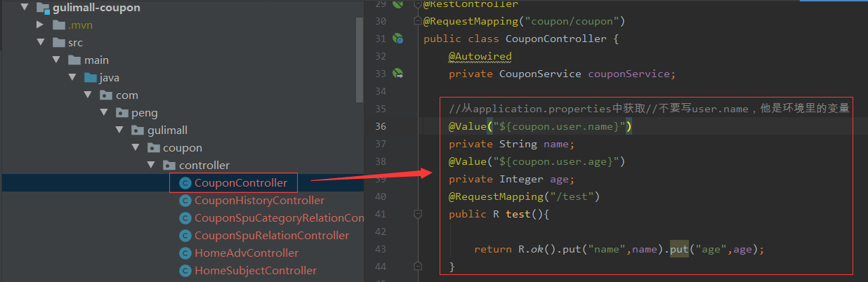Collapse the com package
The height and width of the screenshot is (282, 868).
[x=88, y=95]
